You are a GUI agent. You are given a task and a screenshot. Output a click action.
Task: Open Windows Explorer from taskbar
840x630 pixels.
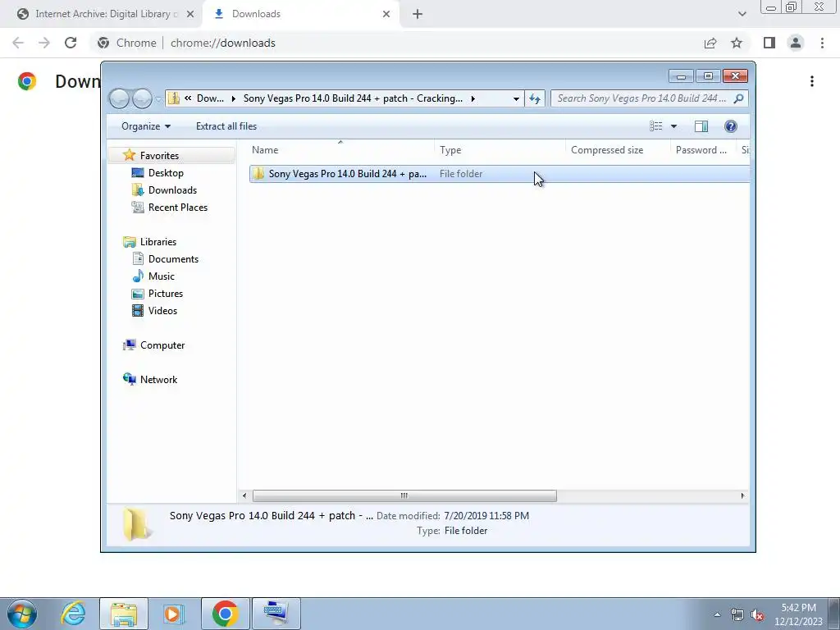click(x=124, y=614)
